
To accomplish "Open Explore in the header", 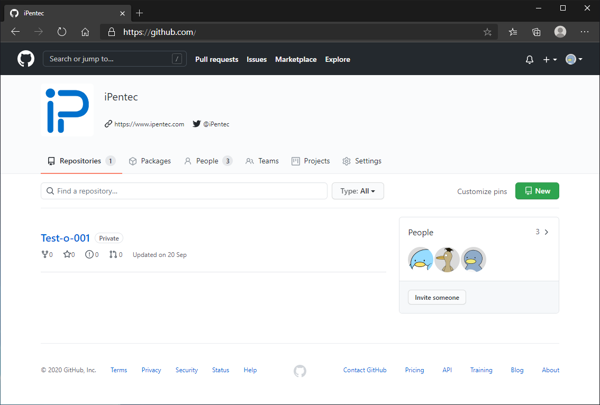I will tap(338, 59).
